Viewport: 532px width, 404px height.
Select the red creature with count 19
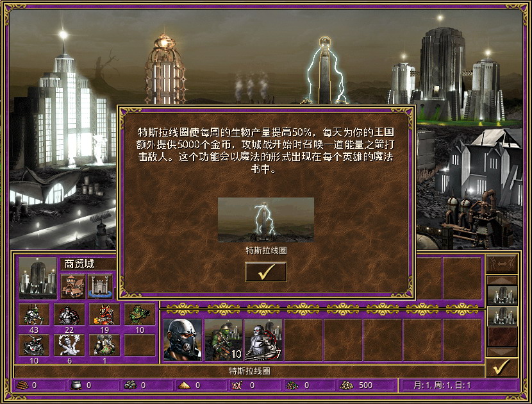[104, 314]
